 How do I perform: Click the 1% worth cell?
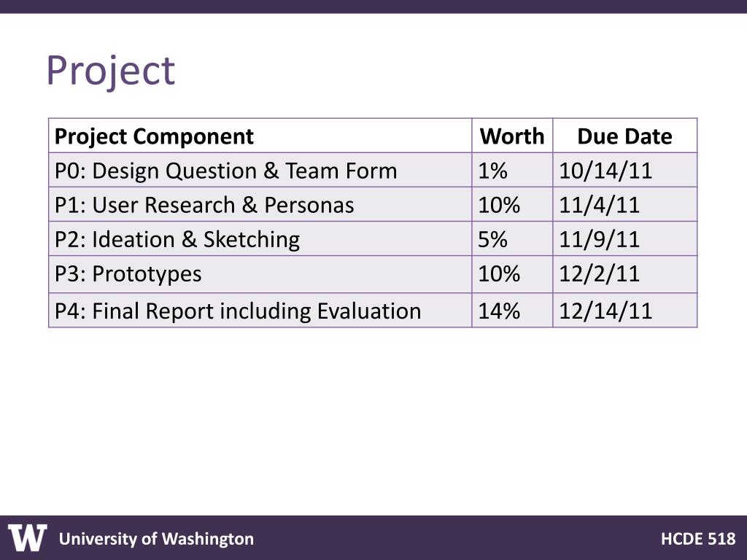(512, 170)
